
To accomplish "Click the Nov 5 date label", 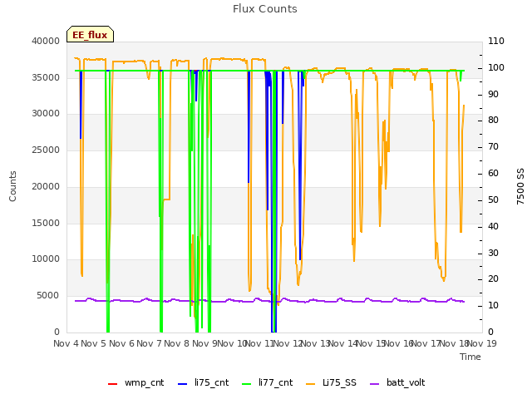I will coord(94,343).
